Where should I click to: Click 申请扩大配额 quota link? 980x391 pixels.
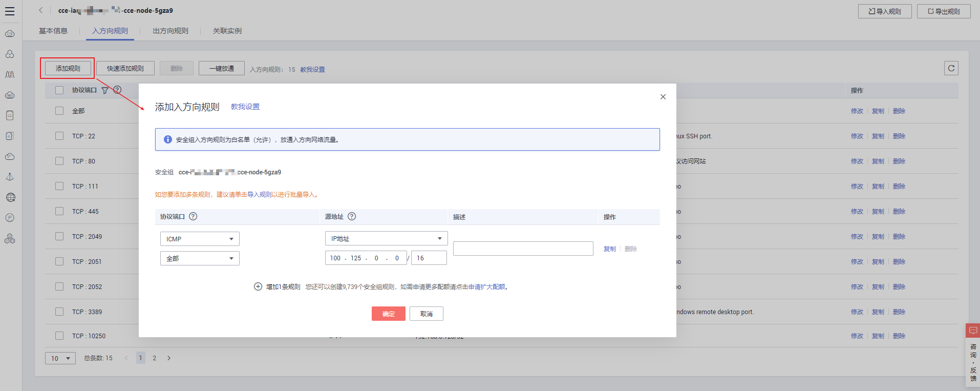click(487, 287)
